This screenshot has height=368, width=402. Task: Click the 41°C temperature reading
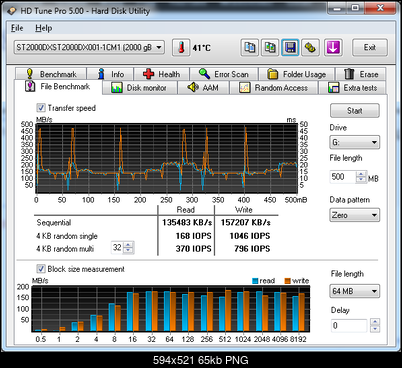[202, 48]
